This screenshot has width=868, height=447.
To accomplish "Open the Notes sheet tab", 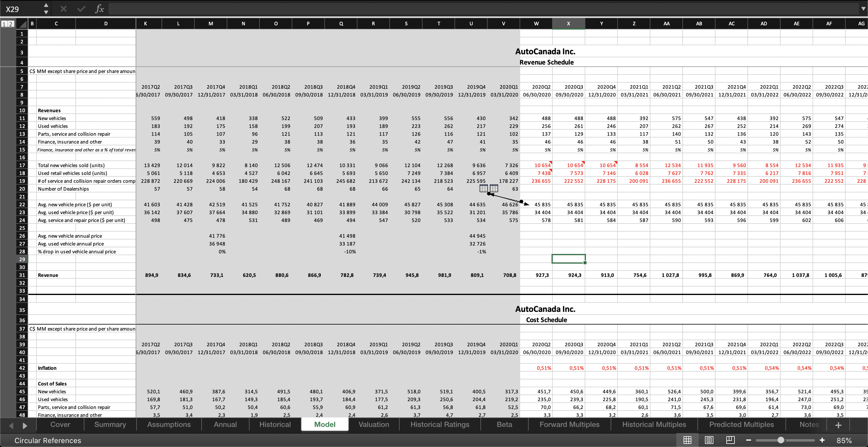I will coord(809,424).
